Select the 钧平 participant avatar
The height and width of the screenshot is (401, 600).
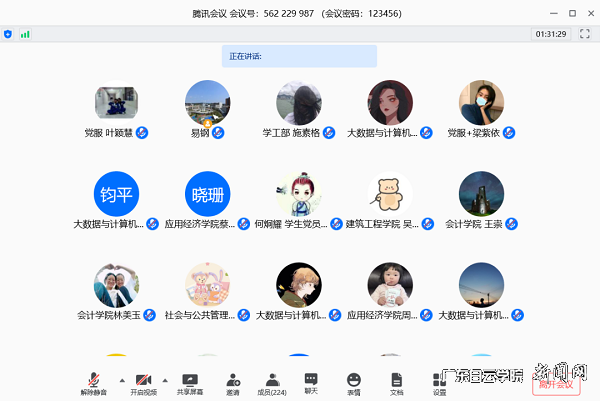(116, 194)
